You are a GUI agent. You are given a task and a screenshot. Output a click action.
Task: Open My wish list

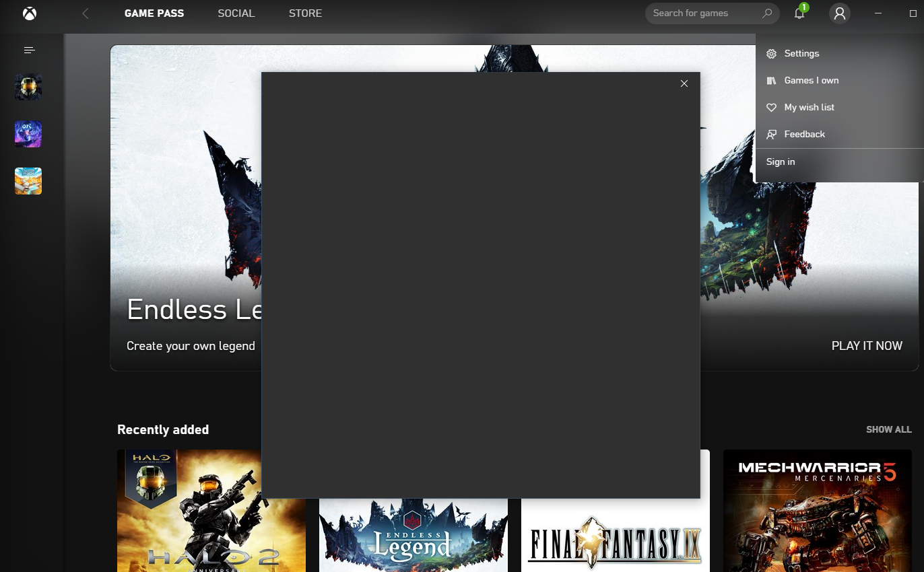[809, 107]
